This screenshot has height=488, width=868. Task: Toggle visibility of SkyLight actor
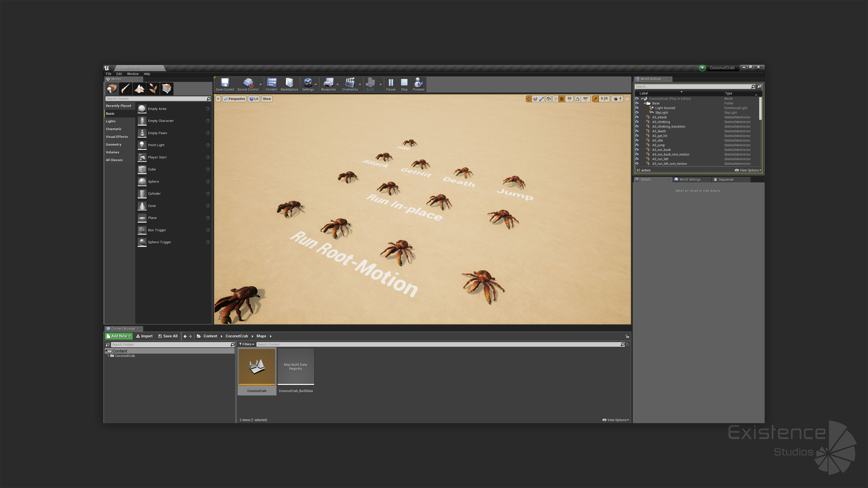point(637,113)
